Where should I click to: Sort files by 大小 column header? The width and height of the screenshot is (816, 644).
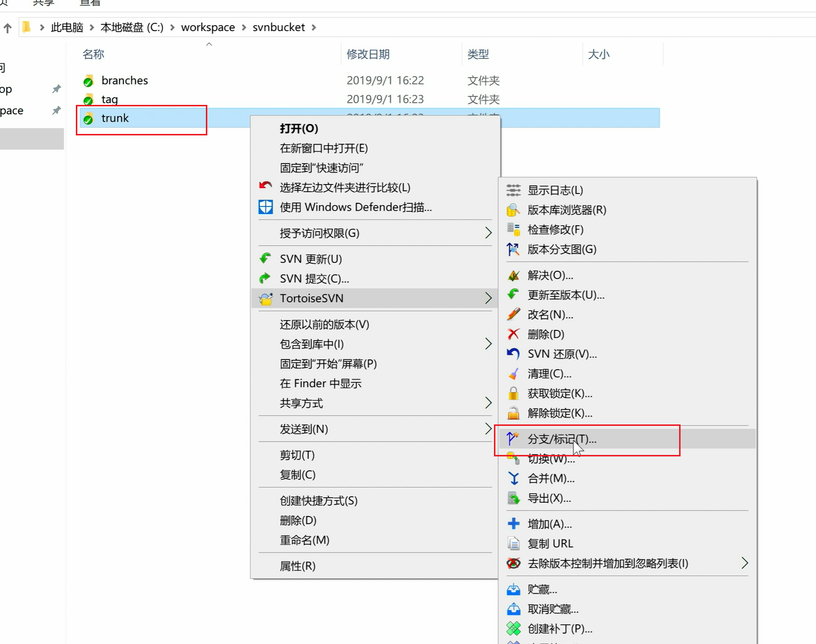[599, 54]
